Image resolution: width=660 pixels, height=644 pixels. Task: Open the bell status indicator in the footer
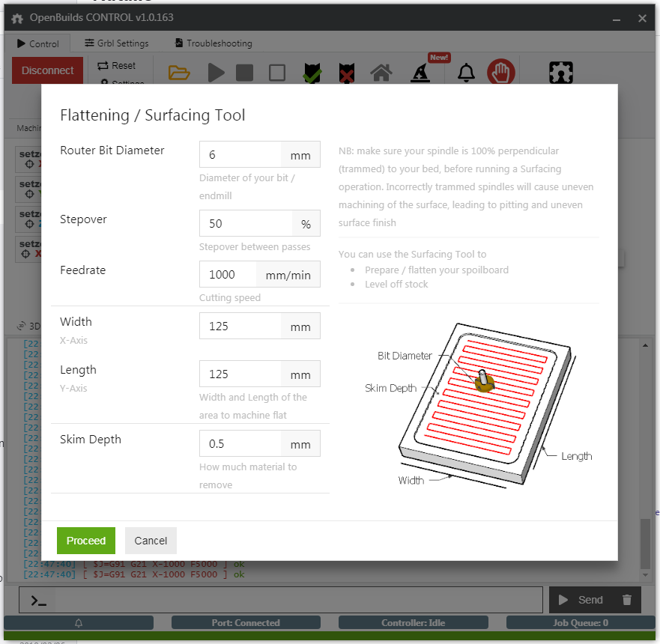pos(79,622)
